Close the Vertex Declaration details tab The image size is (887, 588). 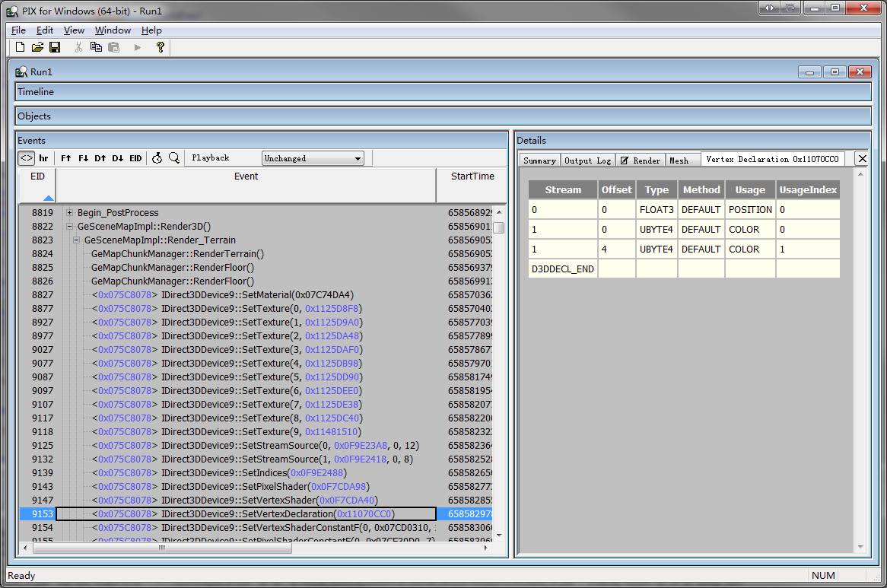coord(861,158)
